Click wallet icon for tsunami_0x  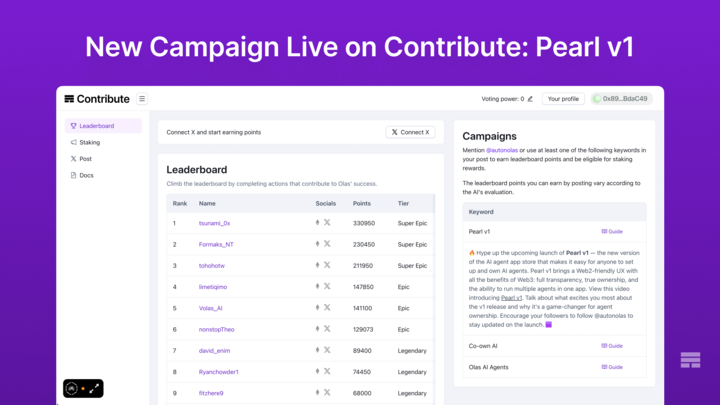pos(317,222)
